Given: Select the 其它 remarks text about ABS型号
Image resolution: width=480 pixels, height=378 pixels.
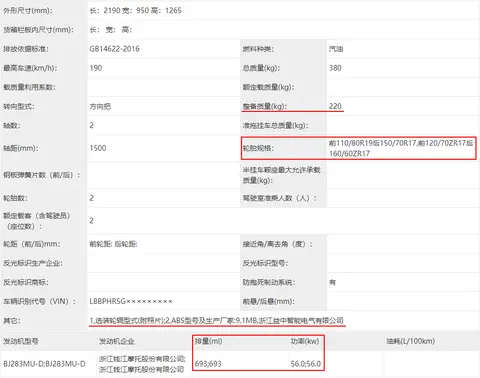Looking at the screenshot, I should [x=216, y=321].
